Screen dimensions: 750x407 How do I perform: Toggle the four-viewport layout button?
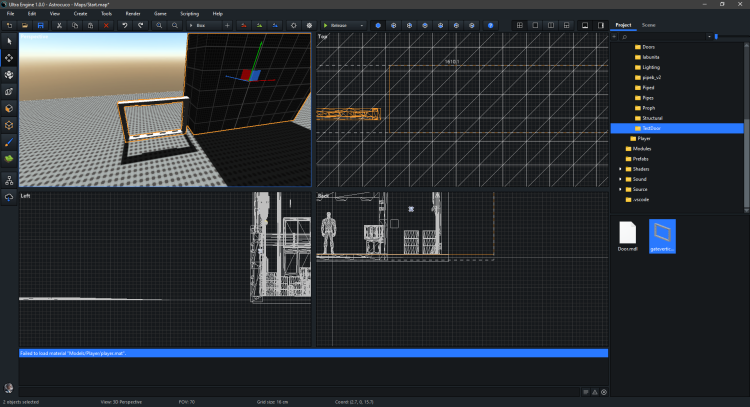(x=519, y=24)
